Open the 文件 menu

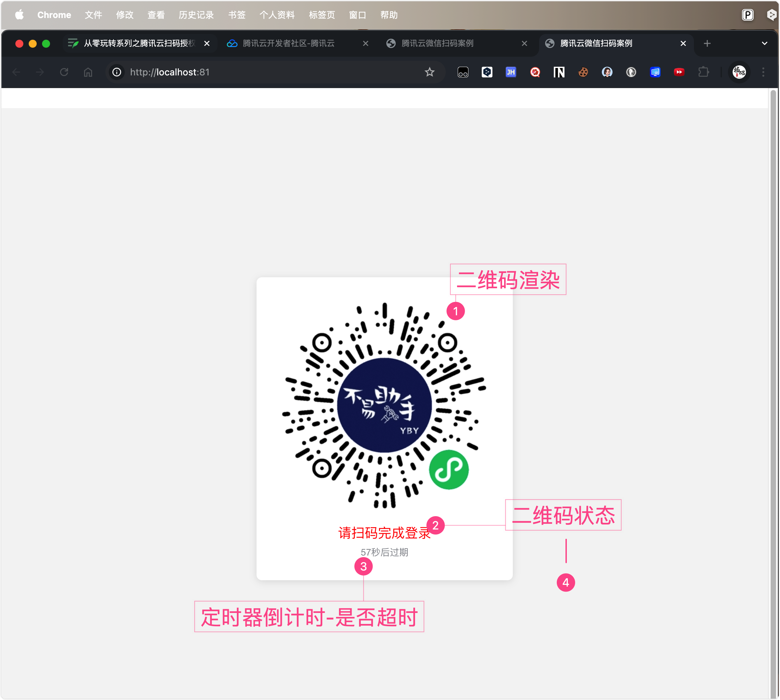tap(93, 15)
